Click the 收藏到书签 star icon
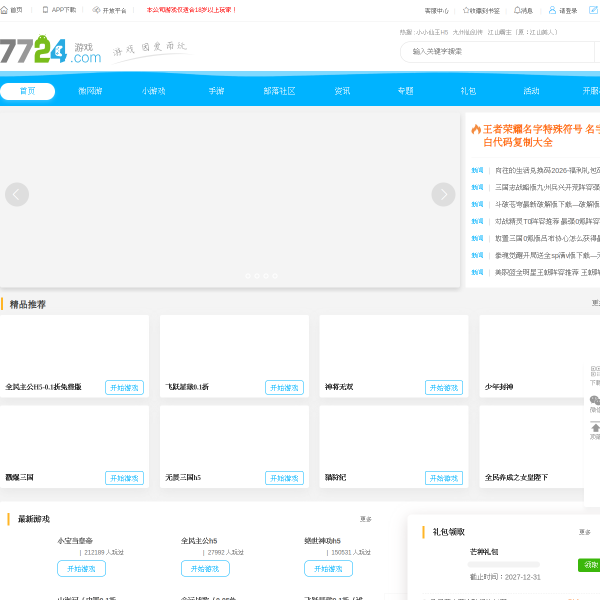The width and height of the screenshot is (600, 600). coord(466,10)
